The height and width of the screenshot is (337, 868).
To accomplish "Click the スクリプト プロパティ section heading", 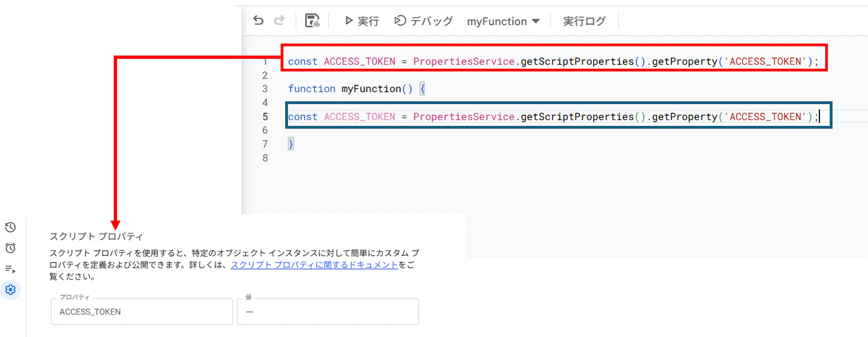I will (x=96, y=236).
